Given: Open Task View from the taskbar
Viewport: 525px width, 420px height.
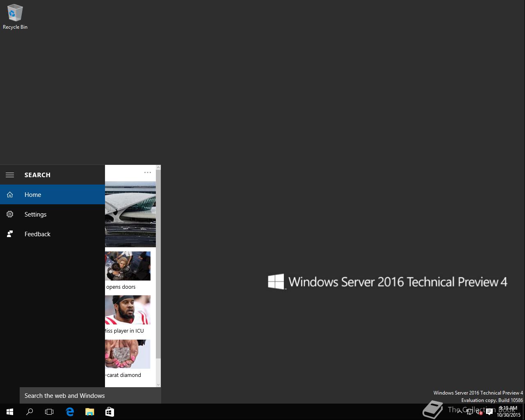Looking at the screenshot, I should [49, 412].
